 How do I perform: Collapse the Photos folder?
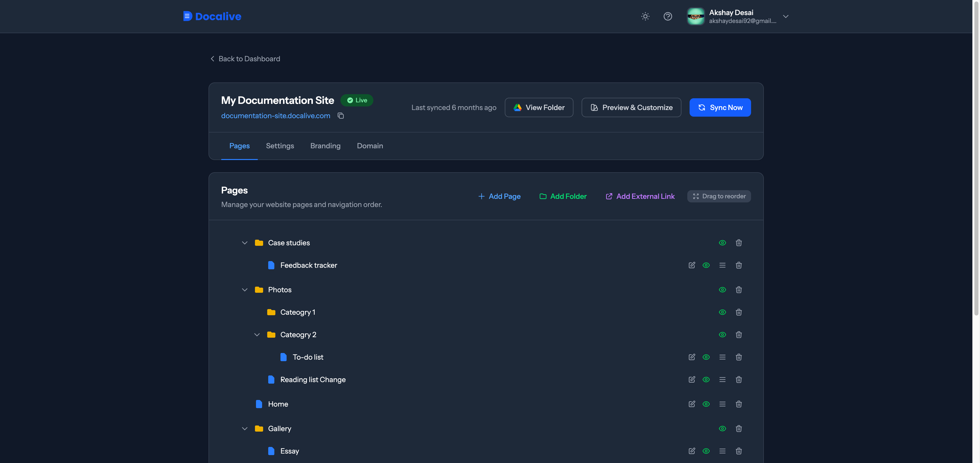[245, 289]
